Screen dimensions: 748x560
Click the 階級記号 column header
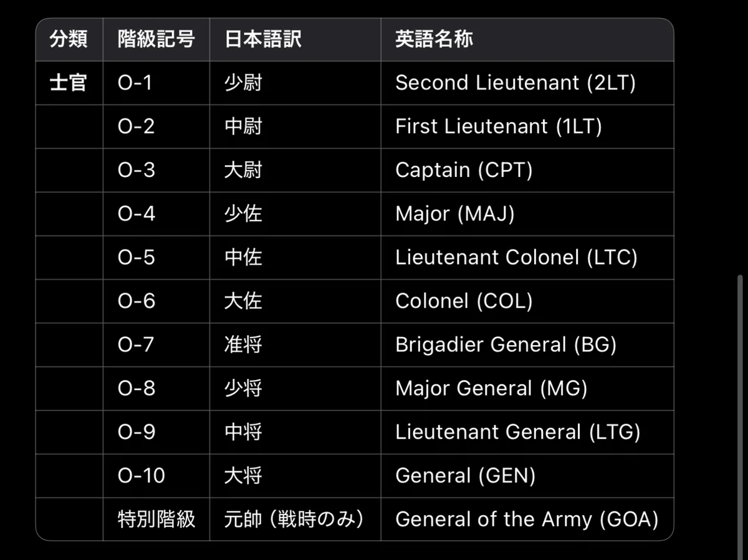(x=156, y=40)
